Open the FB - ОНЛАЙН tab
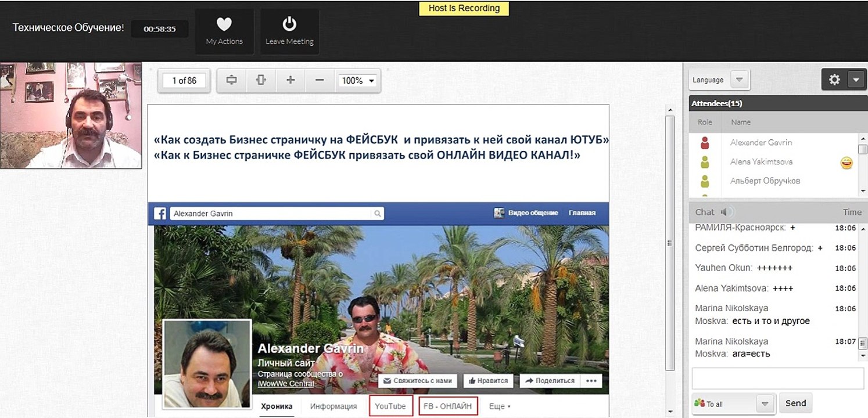Screen dimensions: 868x418 click(x=448, y=406)
